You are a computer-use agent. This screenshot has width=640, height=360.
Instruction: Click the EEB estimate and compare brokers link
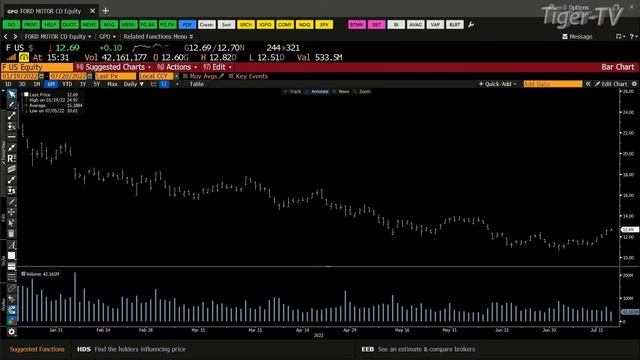point(418,349)
